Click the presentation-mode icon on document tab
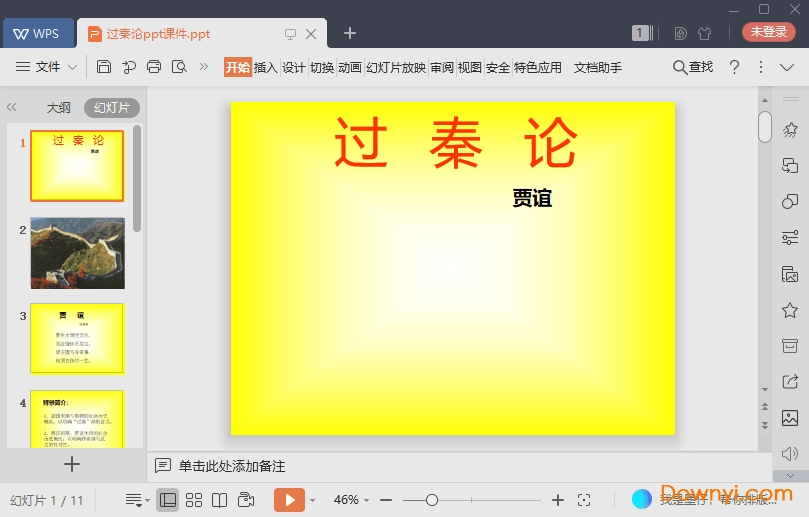 (290, 34)
